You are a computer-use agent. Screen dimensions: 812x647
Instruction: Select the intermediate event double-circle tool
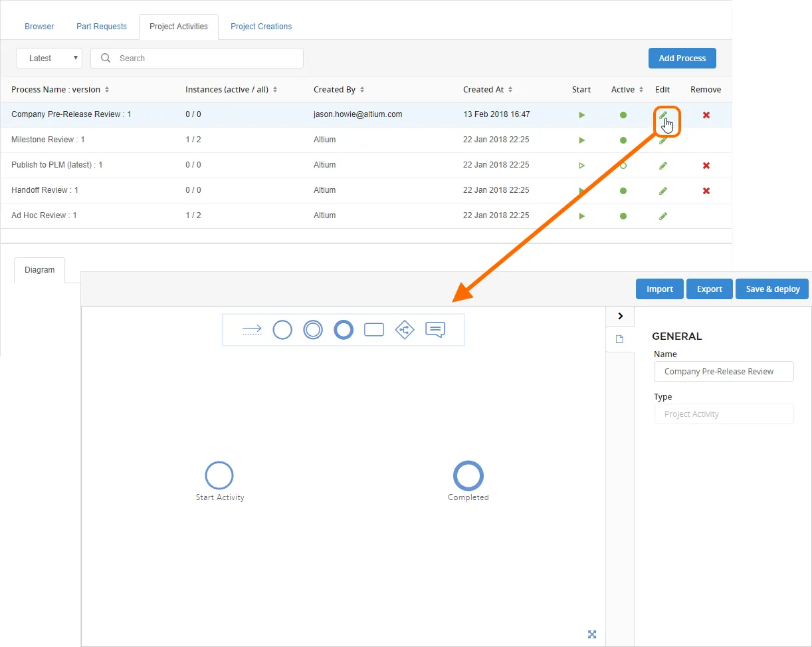coord(313,330)
